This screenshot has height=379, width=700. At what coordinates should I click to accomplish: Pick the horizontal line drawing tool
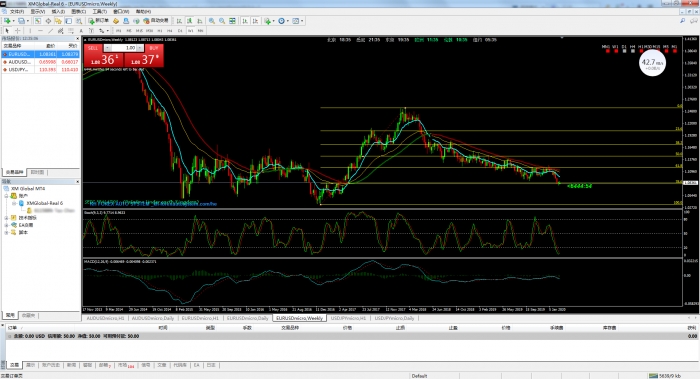[x=41, y=31]
